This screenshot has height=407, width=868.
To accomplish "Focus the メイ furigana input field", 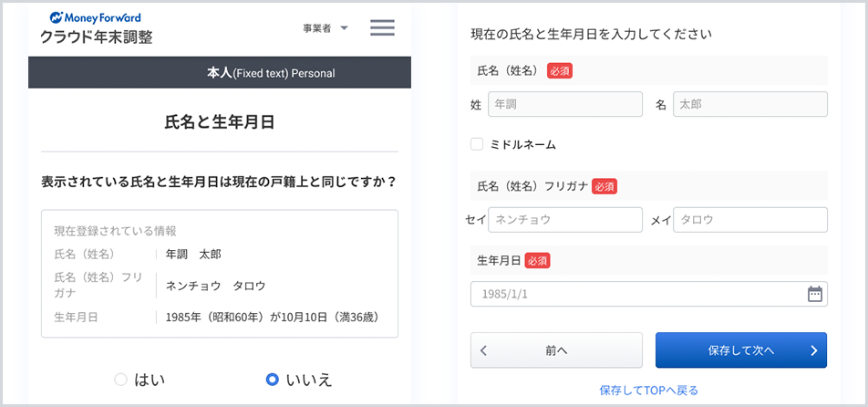I will [x=749, y=220].
